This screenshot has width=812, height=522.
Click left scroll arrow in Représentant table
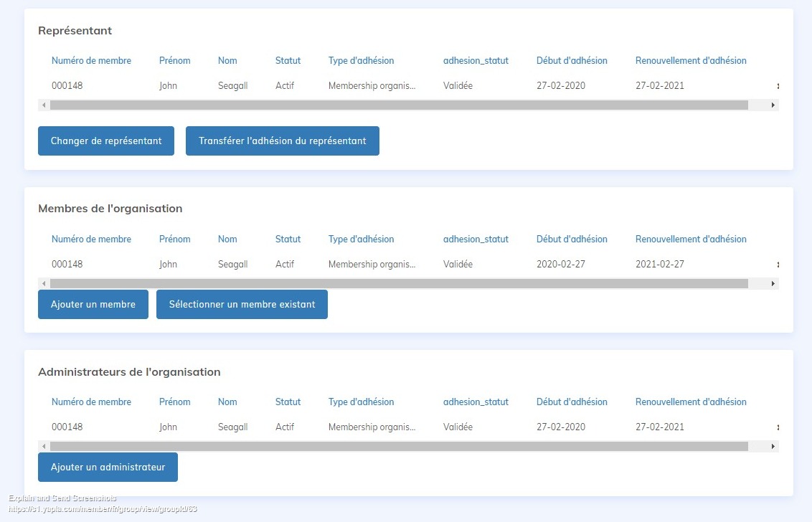(44, 105)
